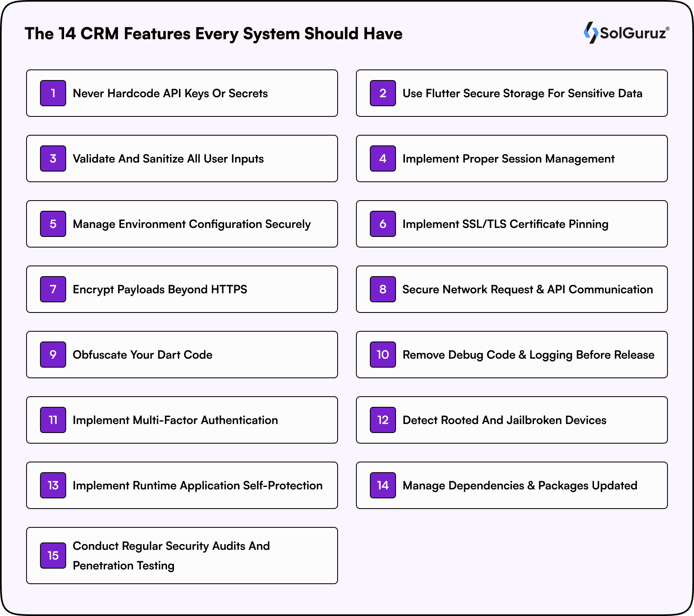Open 'Obfuscate Your Dart Code' entry
Image resolution: width=694 pixels, height=616 pixels.
pyautogui.click(x=182, y=355)
